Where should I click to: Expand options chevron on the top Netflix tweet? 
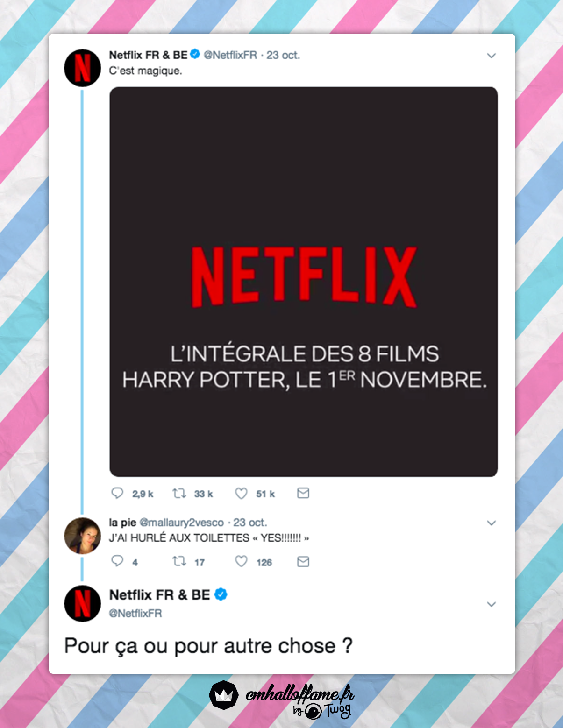(x=491, y=56)
